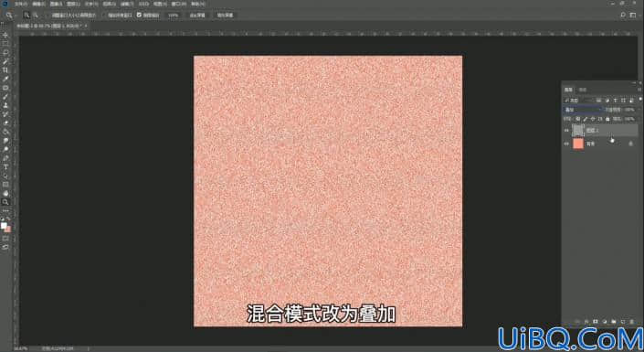Viewport: 644px width, 352px height.
Task: Select the Horizontal Type tool
Action: point(5,167)
